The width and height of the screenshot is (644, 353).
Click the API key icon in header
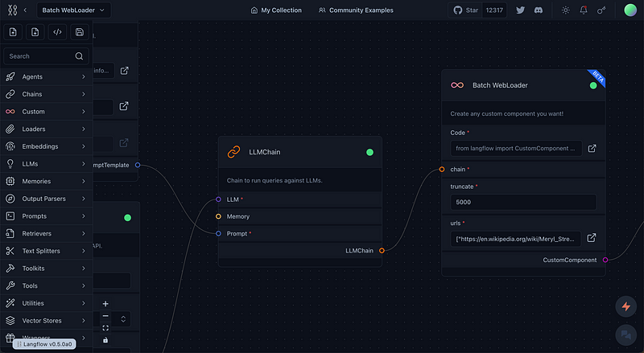coord(602,10)
